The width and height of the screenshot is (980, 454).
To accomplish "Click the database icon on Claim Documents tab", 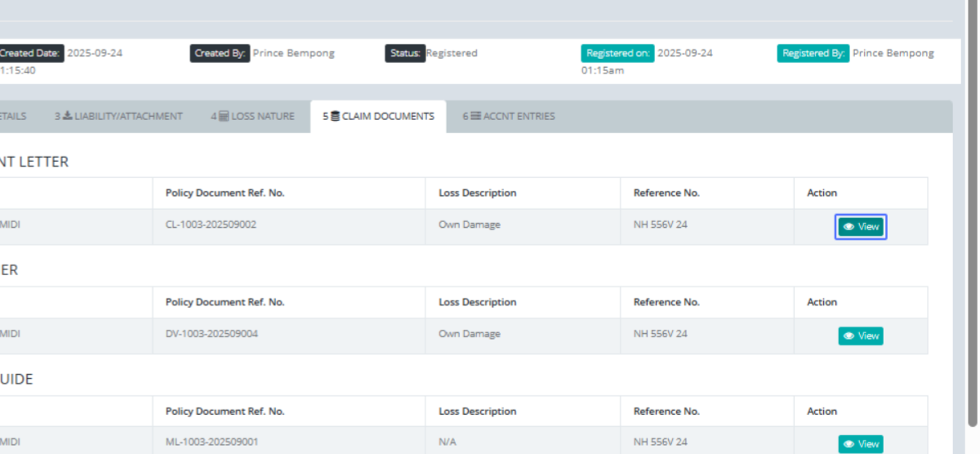I will coord(335,117).
